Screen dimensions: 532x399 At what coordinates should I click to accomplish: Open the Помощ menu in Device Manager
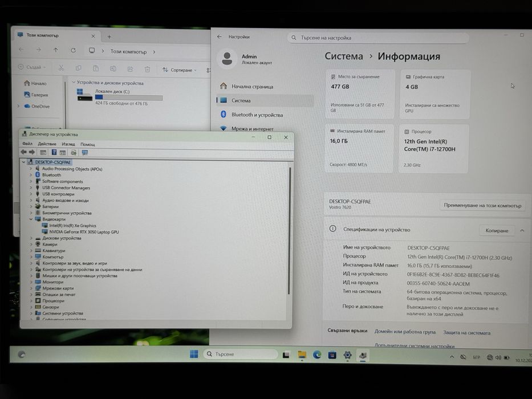click(88, 145)
